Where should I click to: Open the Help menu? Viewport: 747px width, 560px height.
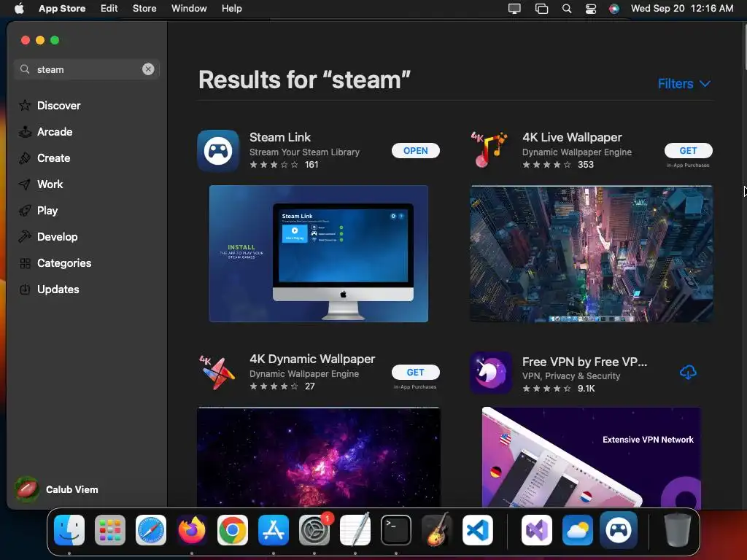(x=231, y=8)
